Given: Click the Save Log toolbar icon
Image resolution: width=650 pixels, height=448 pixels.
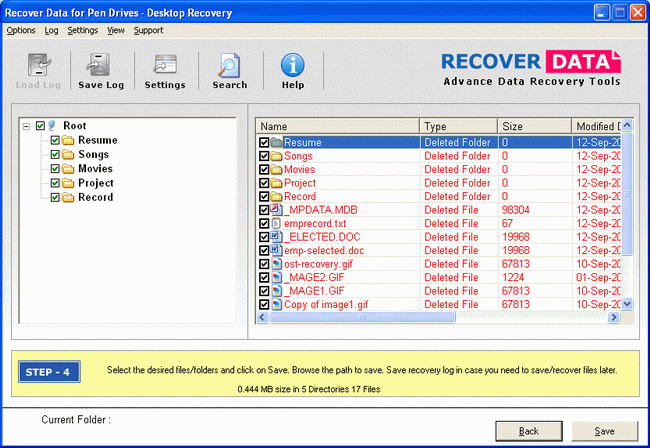Looking at the screenshot, I should [x=99, y=66].
